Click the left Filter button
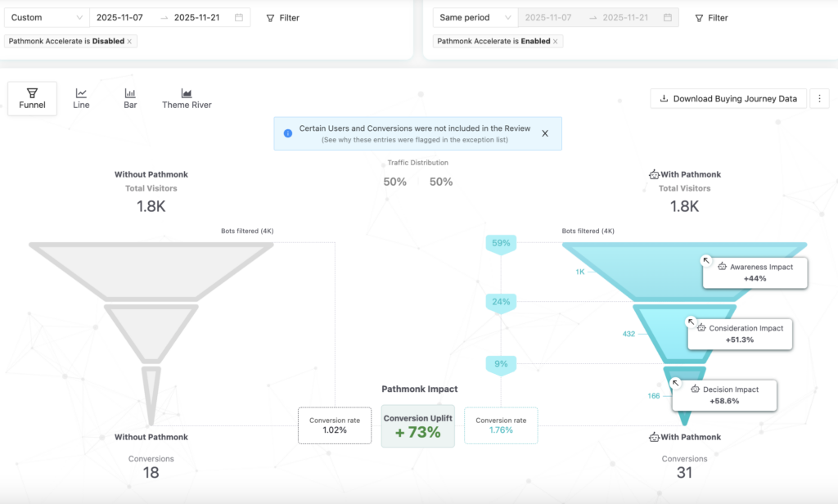The height and width of the screenshot is (504, 838). coord(283,17)
